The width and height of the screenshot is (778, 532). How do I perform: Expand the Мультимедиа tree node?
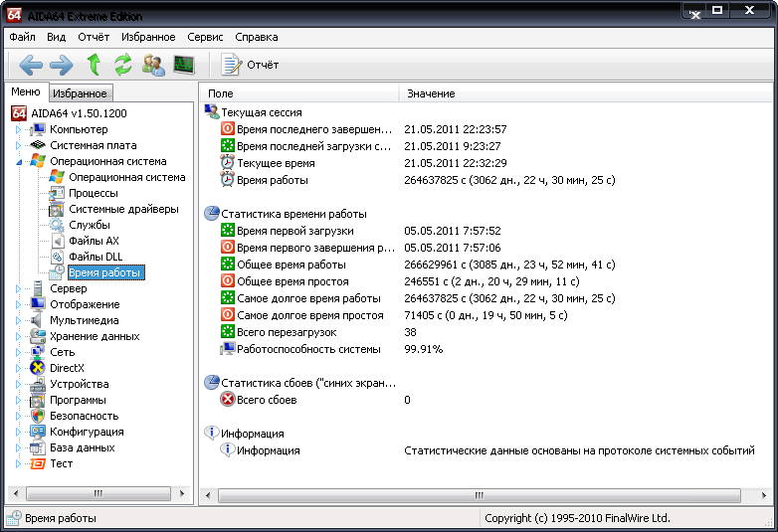tap(18, 320)
